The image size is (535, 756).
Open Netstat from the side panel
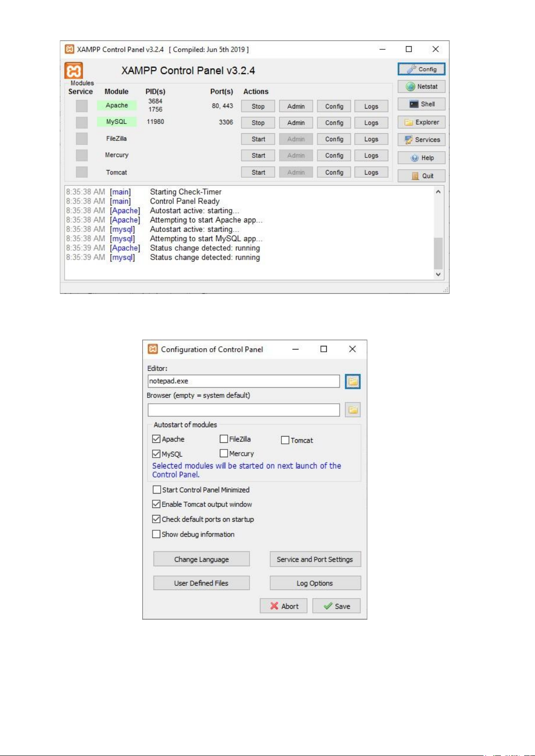coord(421,87)
